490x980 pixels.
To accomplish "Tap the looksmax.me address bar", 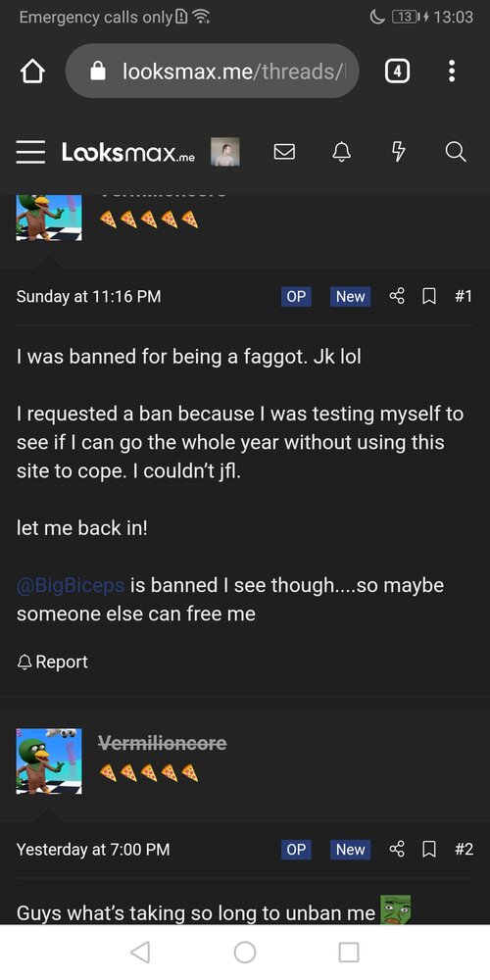I will tap(212, 72).
